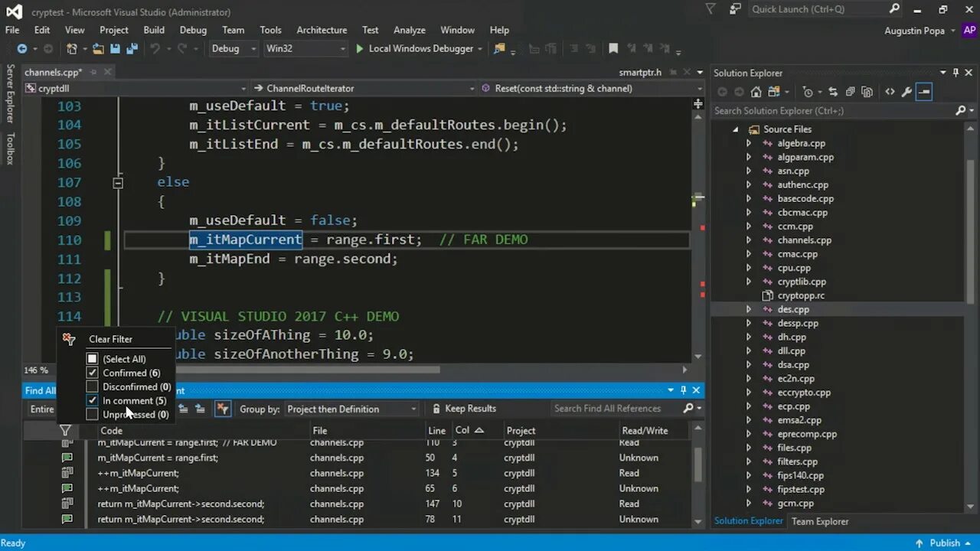Open the Group by Project then Definition dropdown
The image size is (980, 551).
click(351, 409)
